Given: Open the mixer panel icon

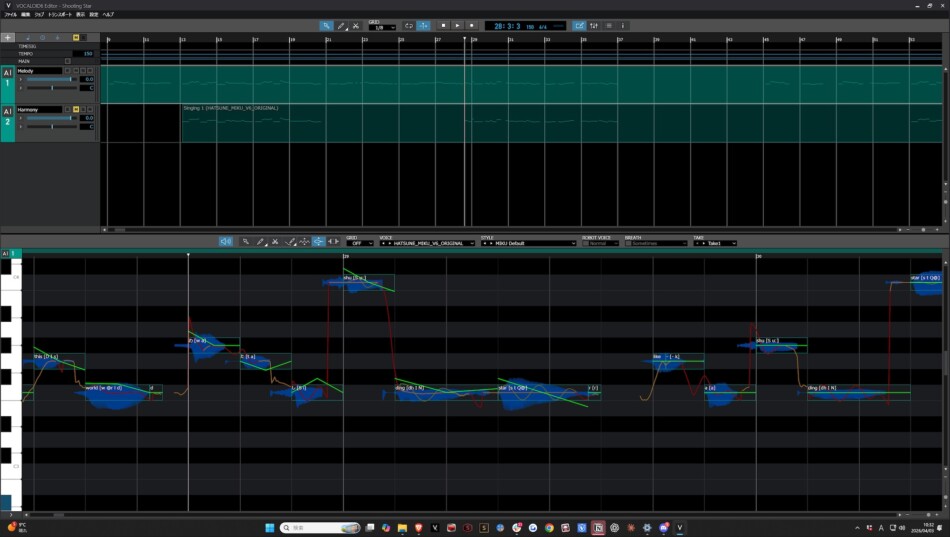Looking at the screenshot, I should (594, 26).
